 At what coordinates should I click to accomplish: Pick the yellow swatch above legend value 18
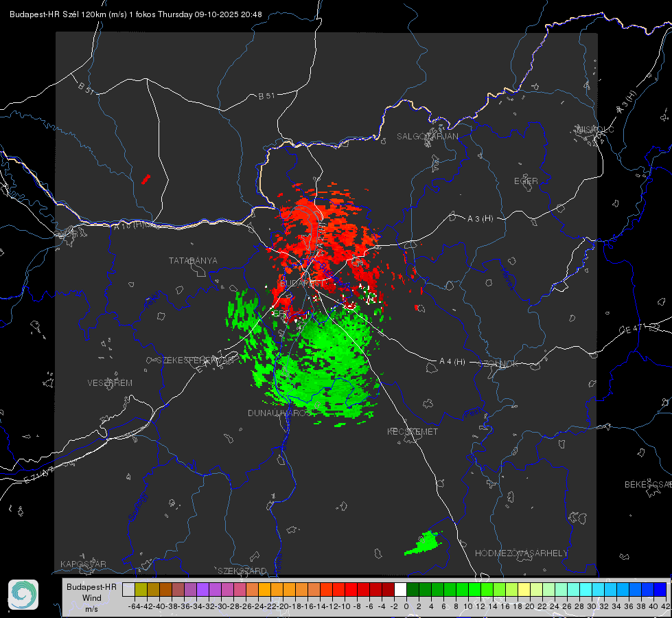pos(524,589)
